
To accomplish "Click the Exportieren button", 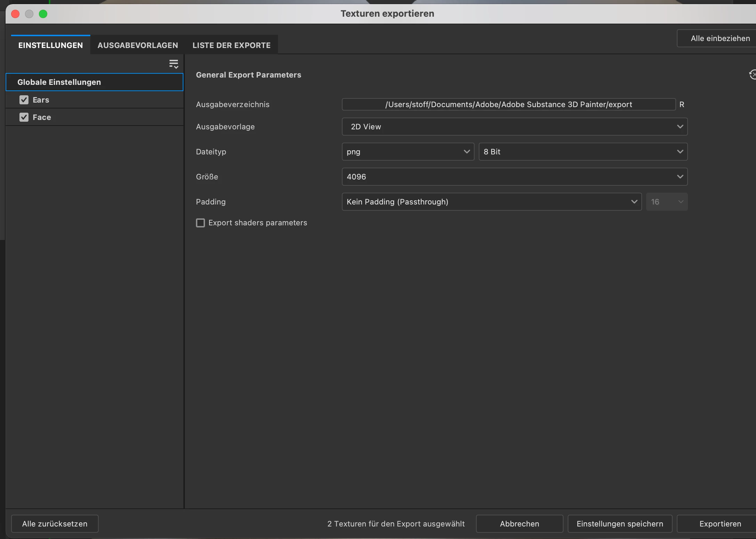I will (x=720, y=524).
